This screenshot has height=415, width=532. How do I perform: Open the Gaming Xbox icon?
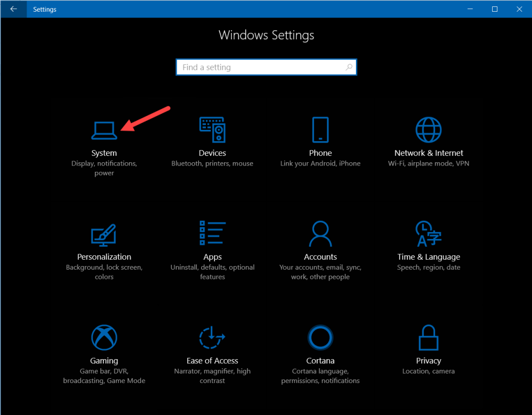point(104,337)
